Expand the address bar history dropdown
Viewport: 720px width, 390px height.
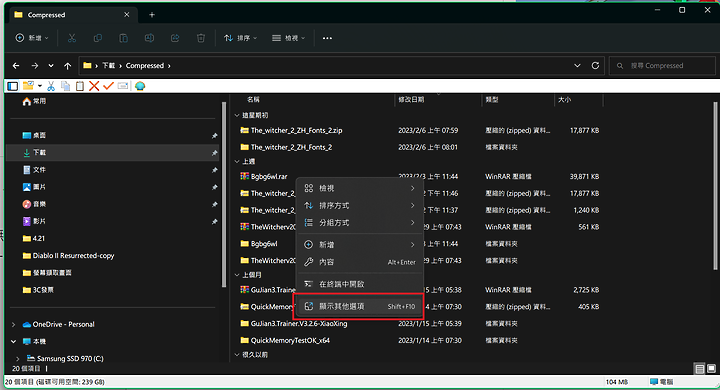tap(577, 66)
